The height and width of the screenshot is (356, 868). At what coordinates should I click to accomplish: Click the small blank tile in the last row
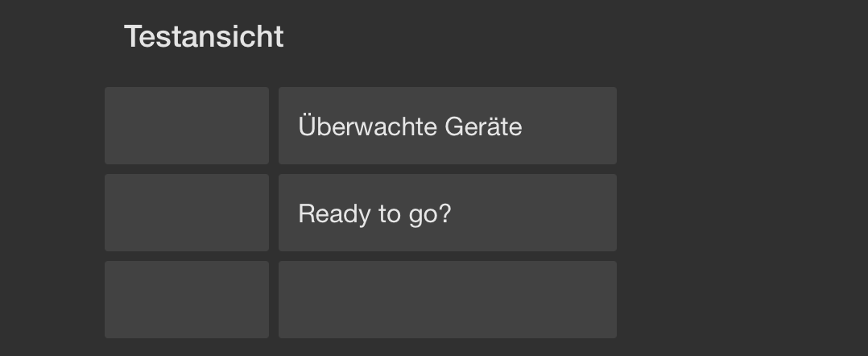[186, 300]
